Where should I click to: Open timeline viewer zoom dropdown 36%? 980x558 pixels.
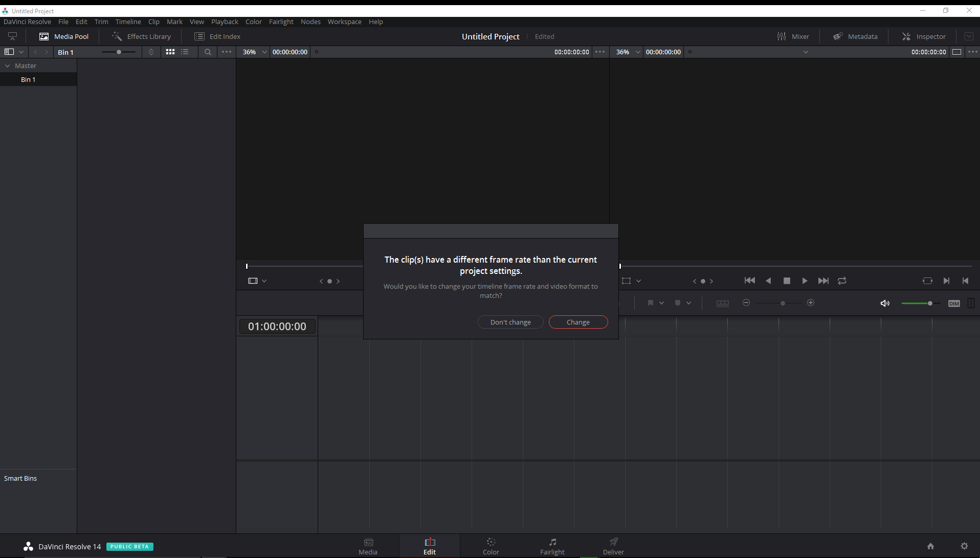click(x=628, y=52)
